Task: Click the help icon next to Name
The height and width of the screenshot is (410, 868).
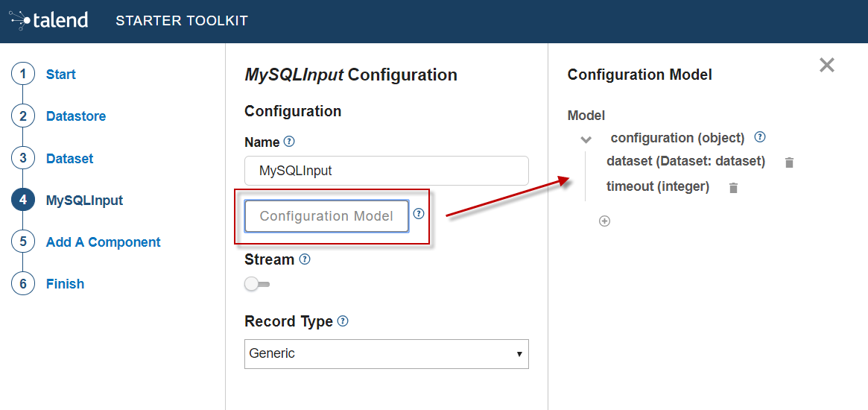Action: (290, 142)
